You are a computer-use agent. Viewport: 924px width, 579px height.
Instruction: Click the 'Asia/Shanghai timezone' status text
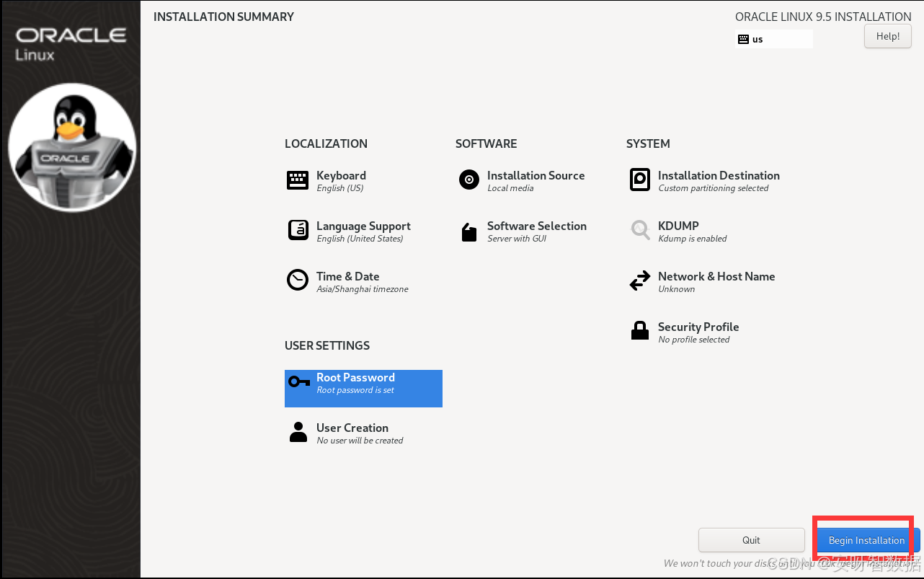(x=363, y=289)
